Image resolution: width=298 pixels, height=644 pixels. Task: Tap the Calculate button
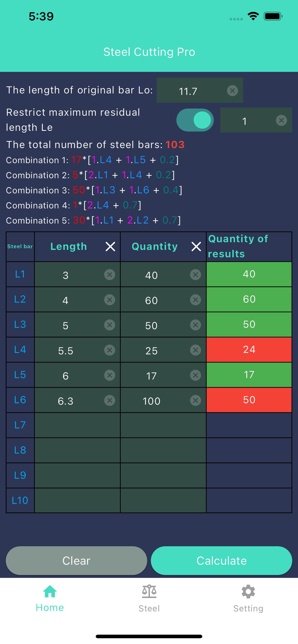(x=221, y=560)
